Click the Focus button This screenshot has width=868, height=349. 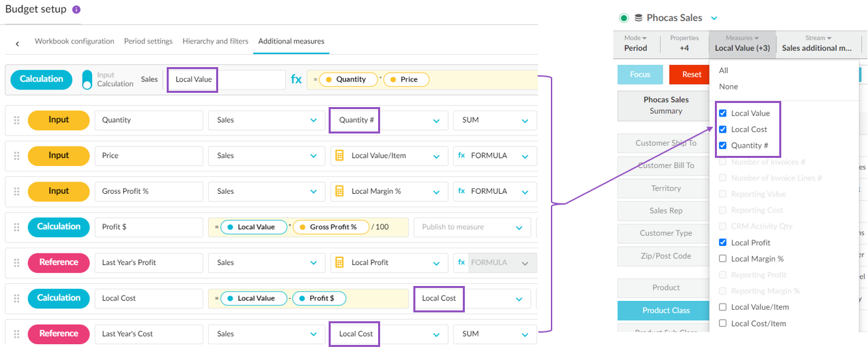[x=640, y=75]
